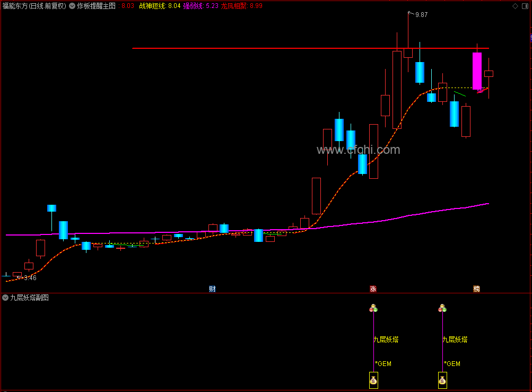Click the 战神短线: 8.04 indicator value
Viewport: 532px width, 392px height.
click(x=160, y=6)
